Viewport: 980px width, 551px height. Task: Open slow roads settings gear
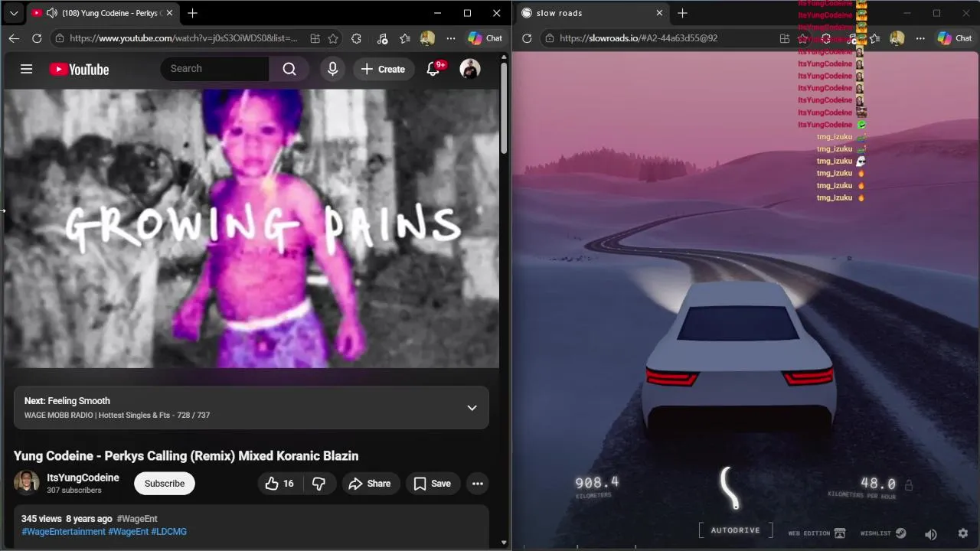(x=963, y=533)
